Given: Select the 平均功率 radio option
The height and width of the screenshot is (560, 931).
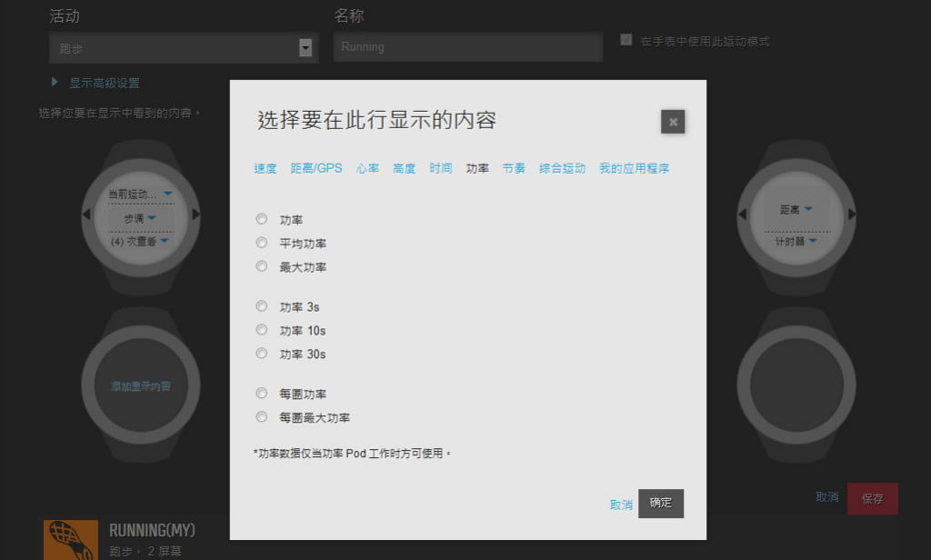Looking at the screenshot, I should pos(262,243).
